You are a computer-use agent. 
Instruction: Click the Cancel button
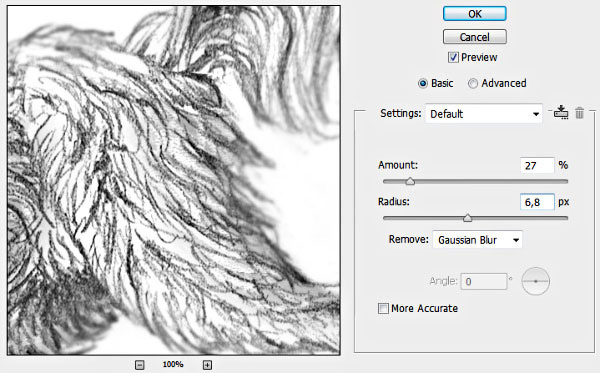tap(474, 37)
